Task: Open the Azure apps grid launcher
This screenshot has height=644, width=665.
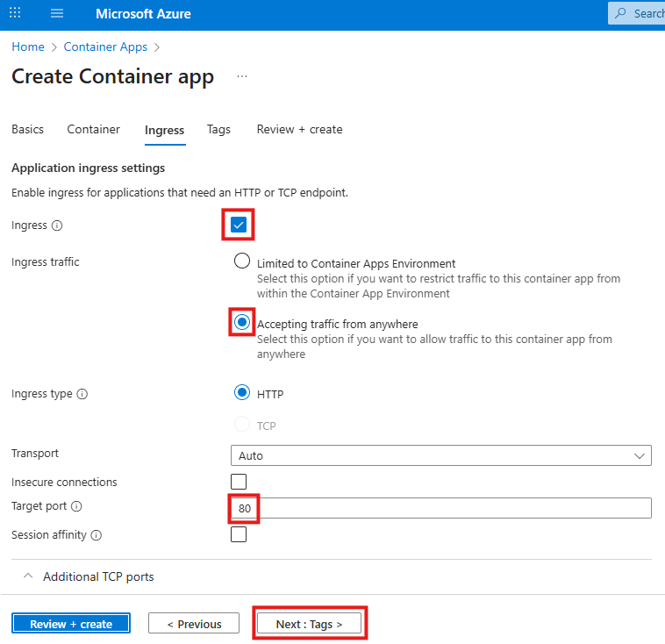Action: tap(15, 14)
